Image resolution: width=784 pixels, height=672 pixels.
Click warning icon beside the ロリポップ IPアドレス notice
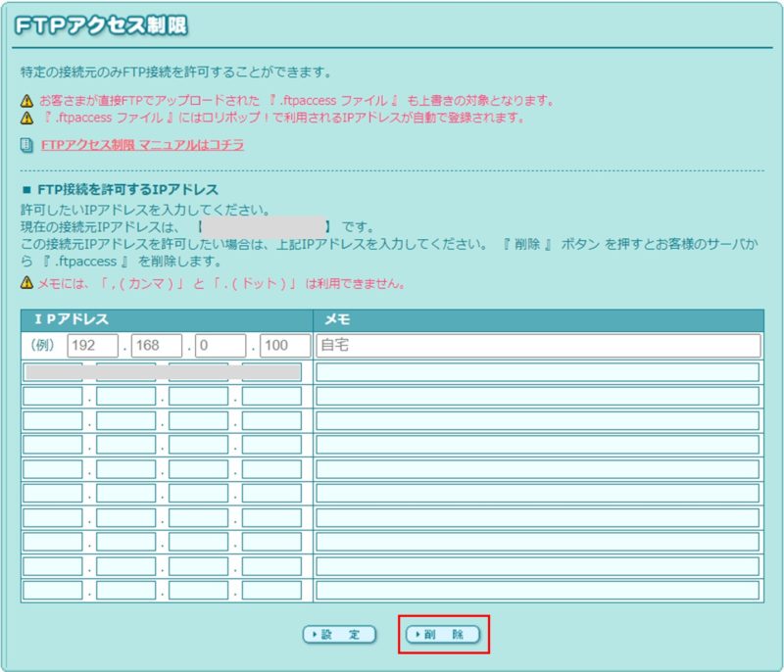pyautogui.click(x=26, y=119)
